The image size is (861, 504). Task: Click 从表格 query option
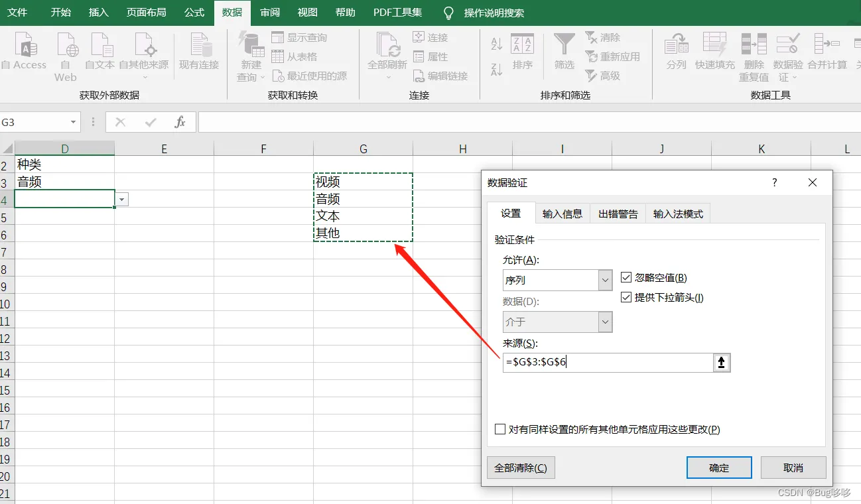295,57
